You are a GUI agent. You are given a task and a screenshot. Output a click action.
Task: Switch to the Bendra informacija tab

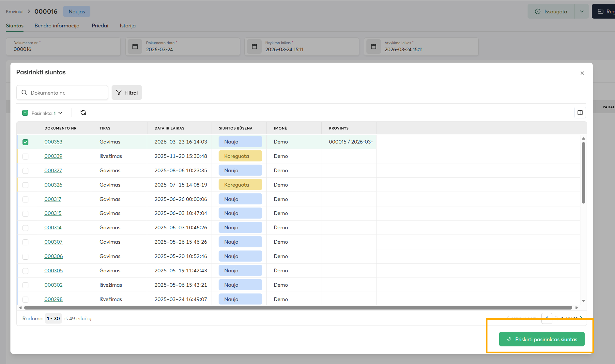[57, 25]
